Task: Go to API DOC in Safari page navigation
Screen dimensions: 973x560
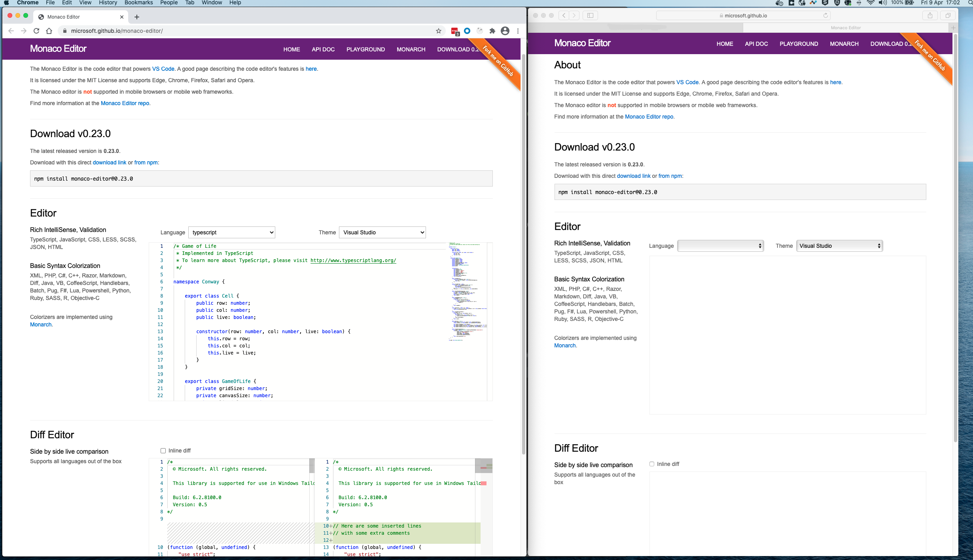Action: (756, 44)
